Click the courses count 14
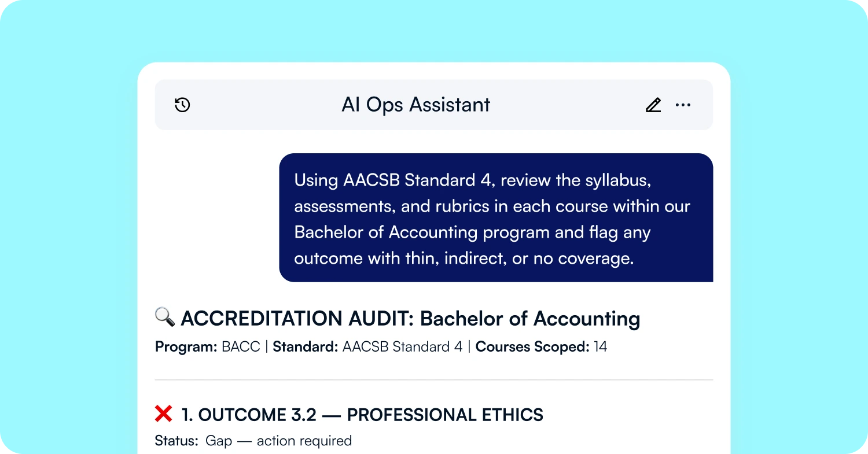 [x=601, y=347]
